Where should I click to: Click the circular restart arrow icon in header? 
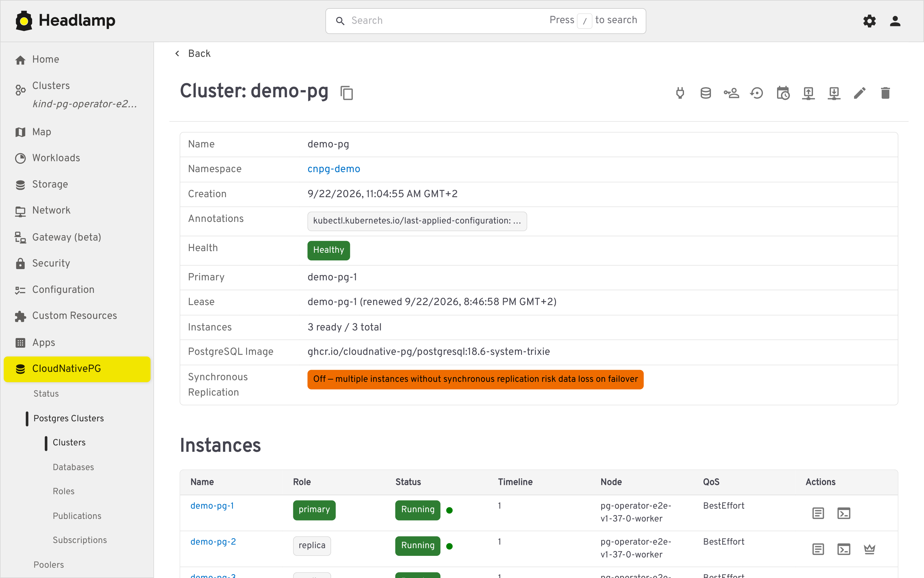(x=757, y=93)
